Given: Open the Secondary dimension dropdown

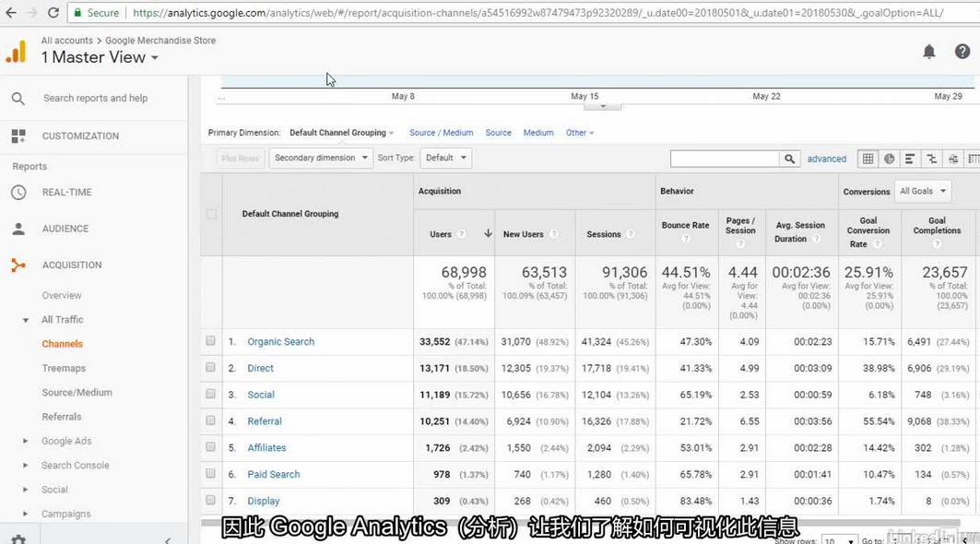Looking at the screenshot, I should 321,158.
